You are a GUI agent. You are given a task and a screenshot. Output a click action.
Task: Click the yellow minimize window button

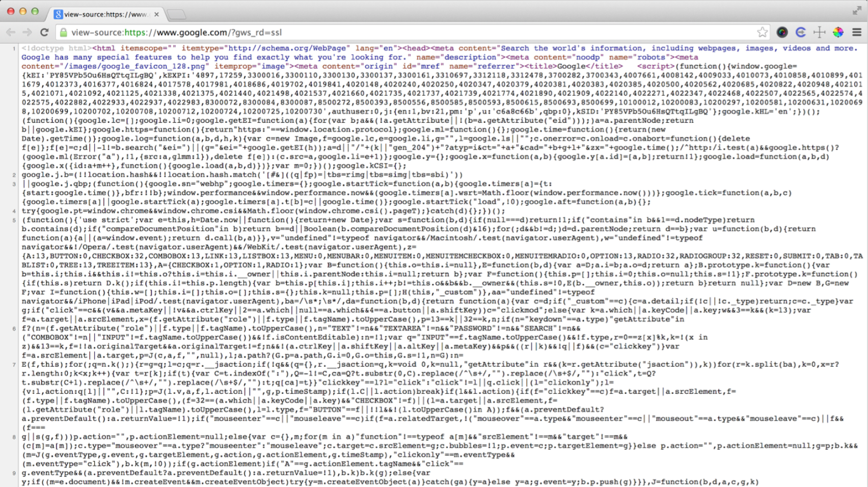(22, 11)
